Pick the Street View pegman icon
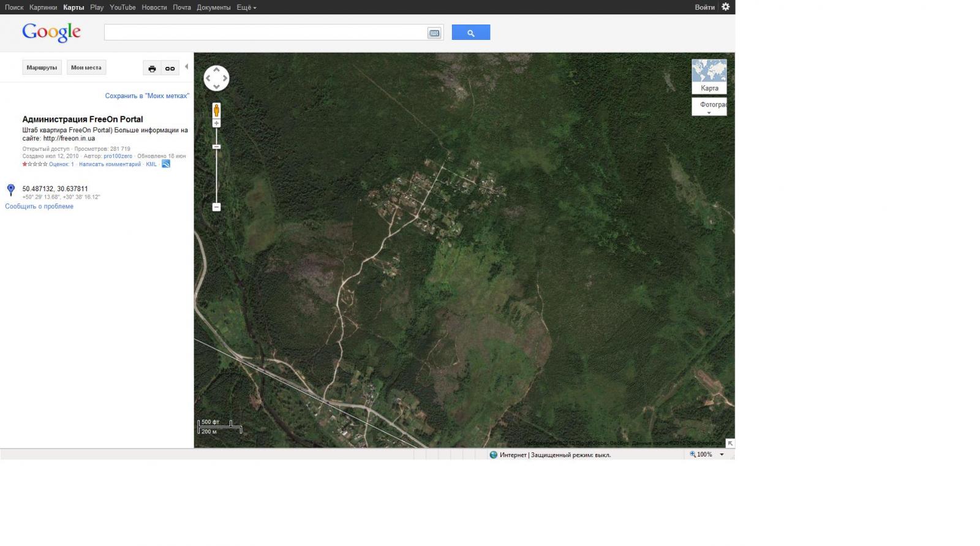980x546 pixels. pyautogui.click(x=216, y=110)
